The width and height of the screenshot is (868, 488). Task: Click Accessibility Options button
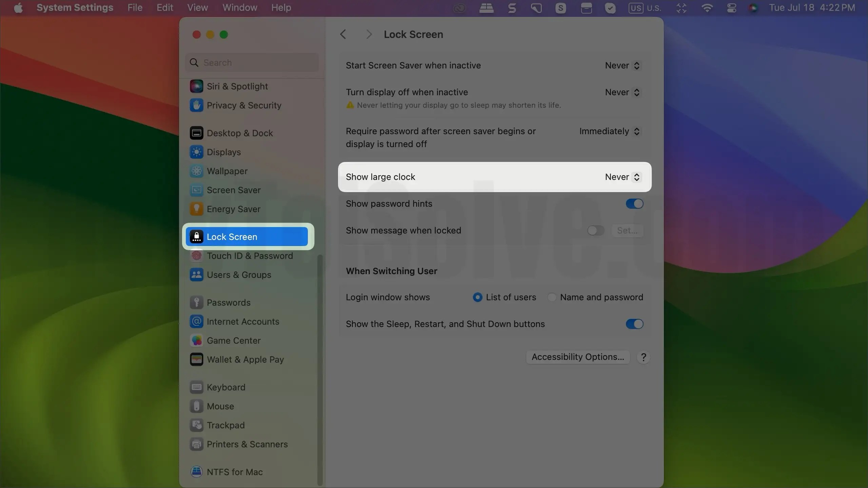tap(577, 357)
